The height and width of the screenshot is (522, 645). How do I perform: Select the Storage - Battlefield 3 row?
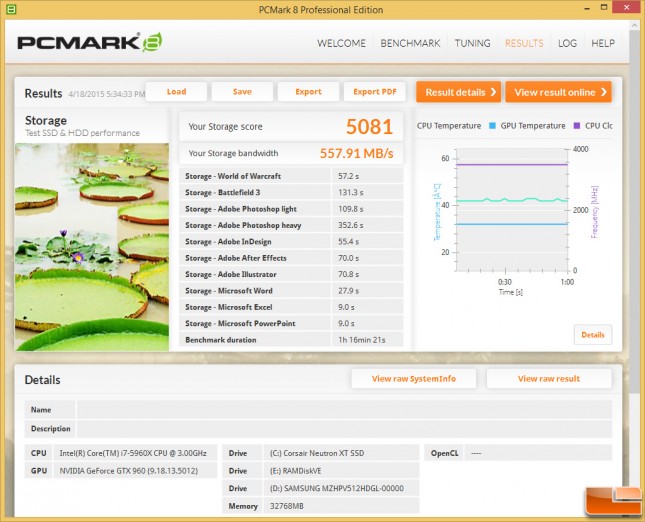point(291,193)
